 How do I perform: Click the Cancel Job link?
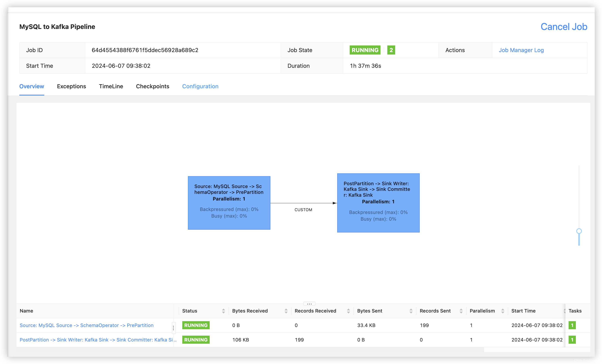[564, 27]
